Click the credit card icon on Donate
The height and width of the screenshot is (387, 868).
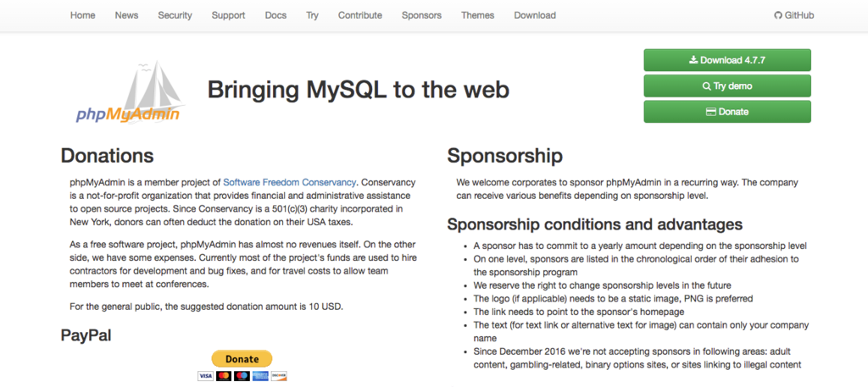click(x=711, y=112)
